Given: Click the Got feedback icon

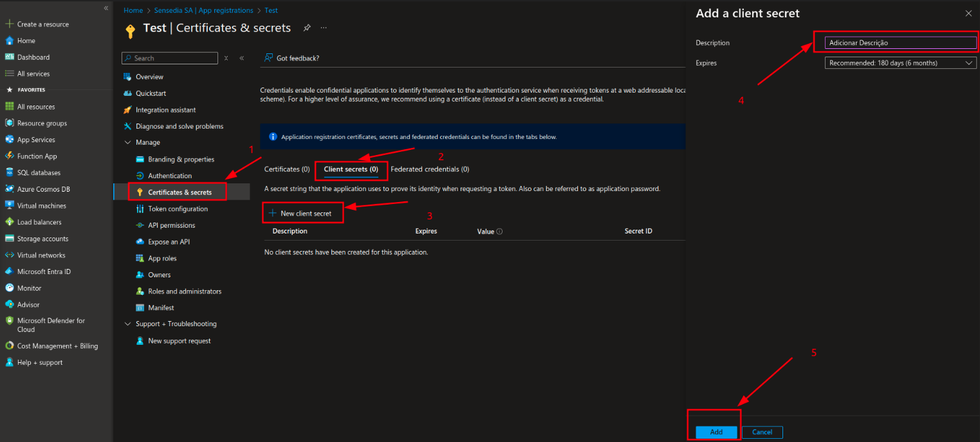Looking at the screenshot, I should [x=269, y=58].
